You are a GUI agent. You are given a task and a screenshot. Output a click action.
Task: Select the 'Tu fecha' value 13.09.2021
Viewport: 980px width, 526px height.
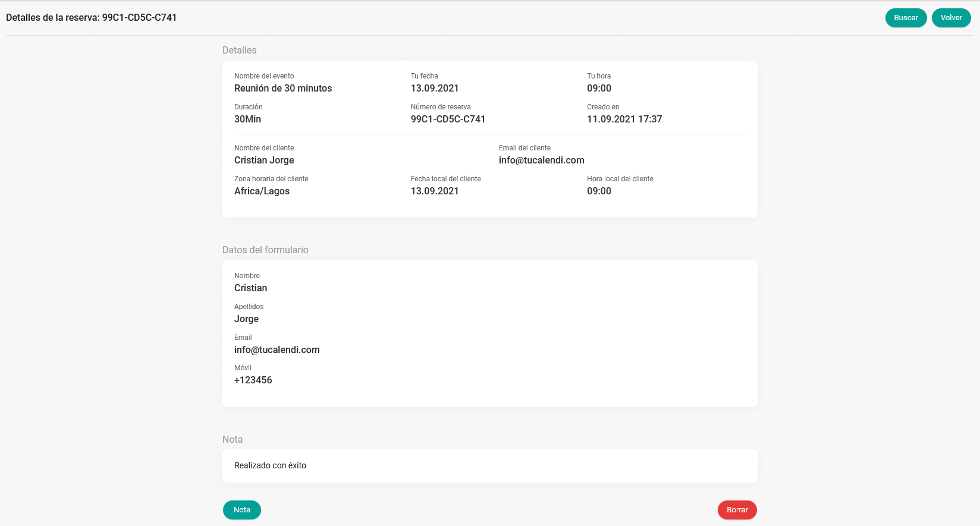(435, 88)
